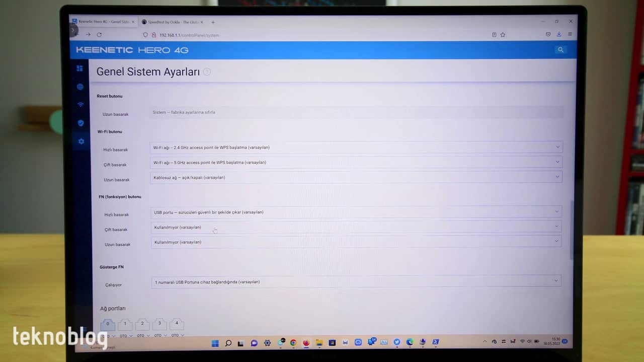
Task: Bookmark this page with the star icon
Action: 503,35
